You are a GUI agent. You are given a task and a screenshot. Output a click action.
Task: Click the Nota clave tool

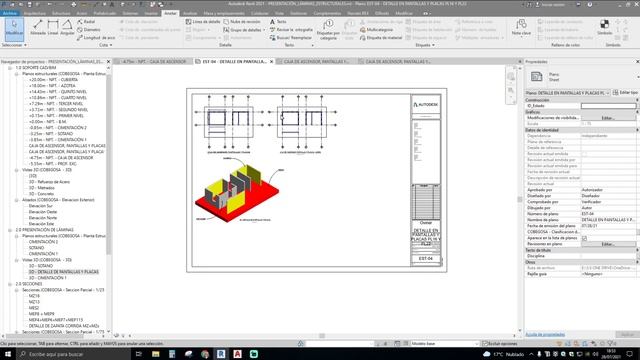[x=521, y=27]
